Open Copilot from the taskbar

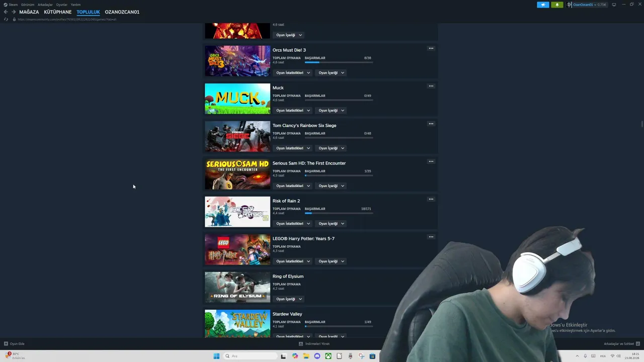point(295,356)
